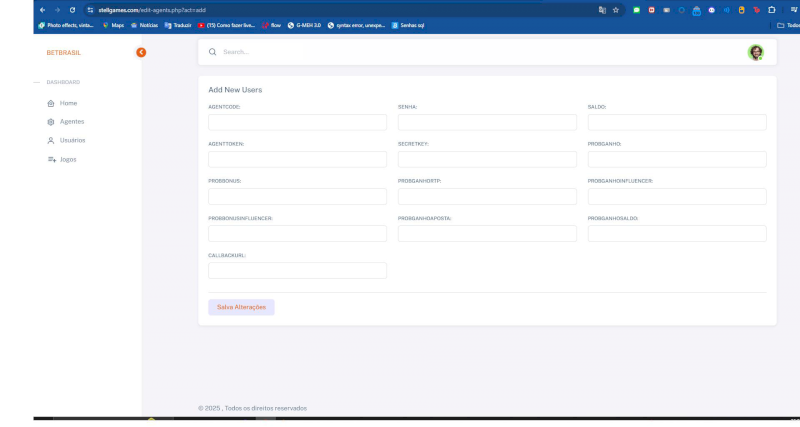Open the user avatar profile menu
Screen dimensions: 800x427
756,52
